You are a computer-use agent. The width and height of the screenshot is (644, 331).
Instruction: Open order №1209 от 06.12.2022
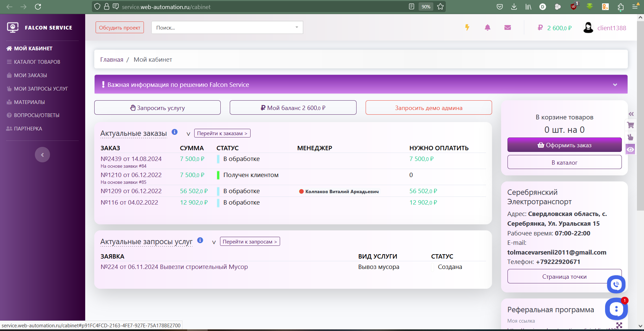[131, 191]
